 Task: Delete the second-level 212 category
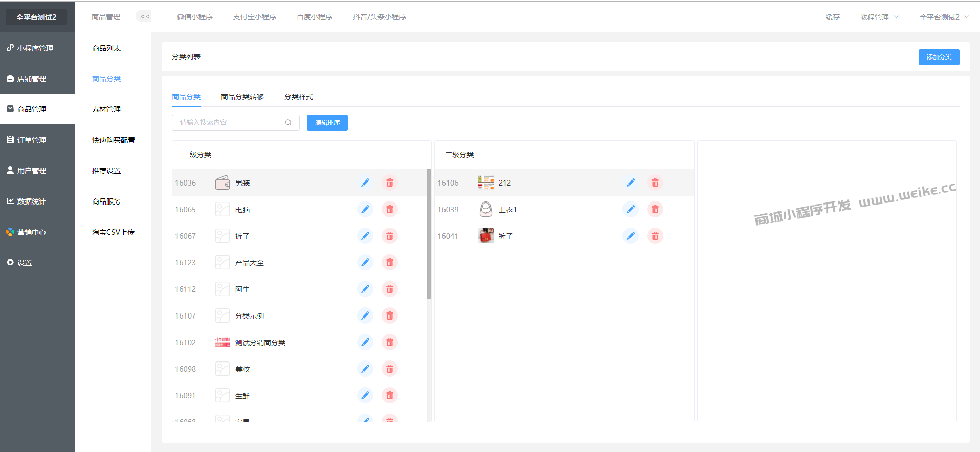pyautogui.click(x=655, y=183)
